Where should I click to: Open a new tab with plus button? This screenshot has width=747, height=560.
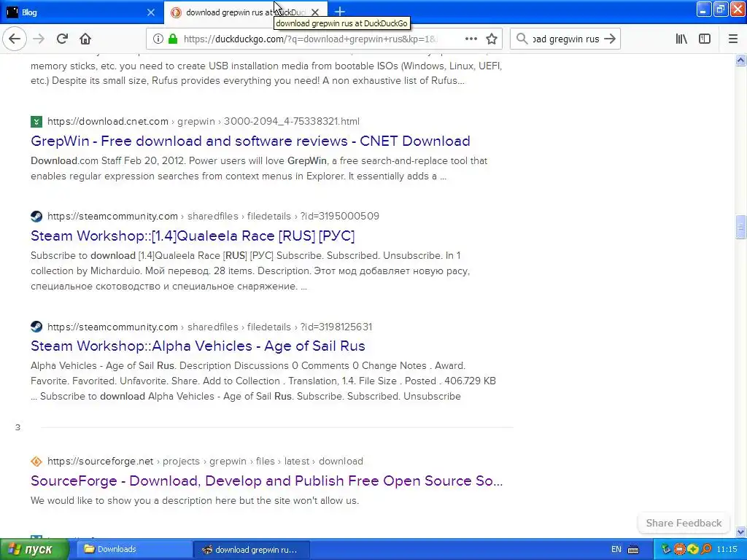pos(340,12)
